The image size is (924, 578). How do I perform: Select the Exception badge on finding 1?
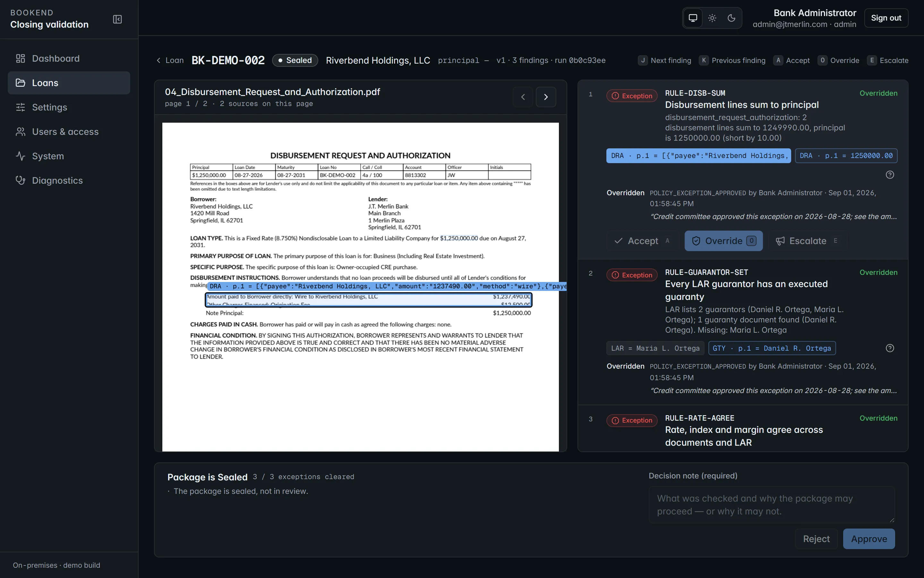[632, 96]
